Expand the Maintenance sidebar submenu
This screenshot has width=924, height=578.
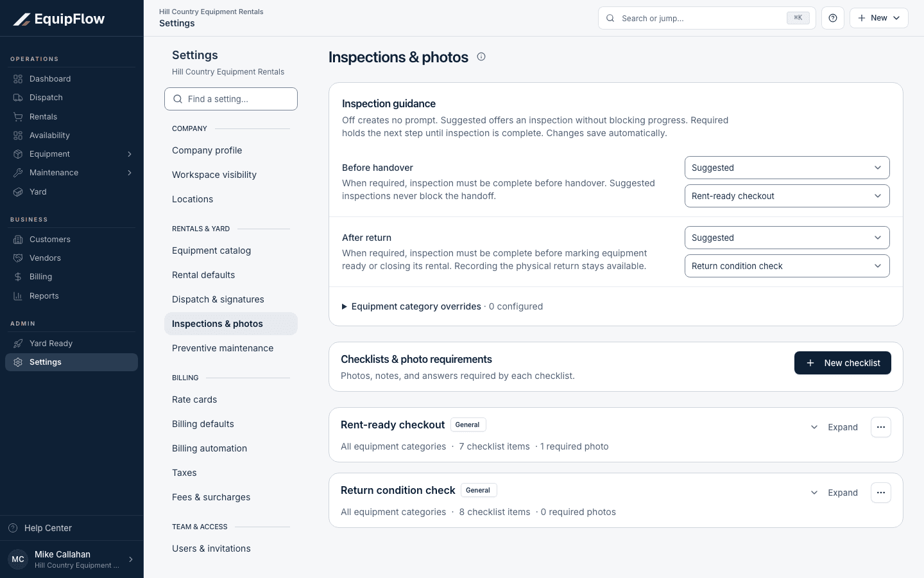point(130,173)
